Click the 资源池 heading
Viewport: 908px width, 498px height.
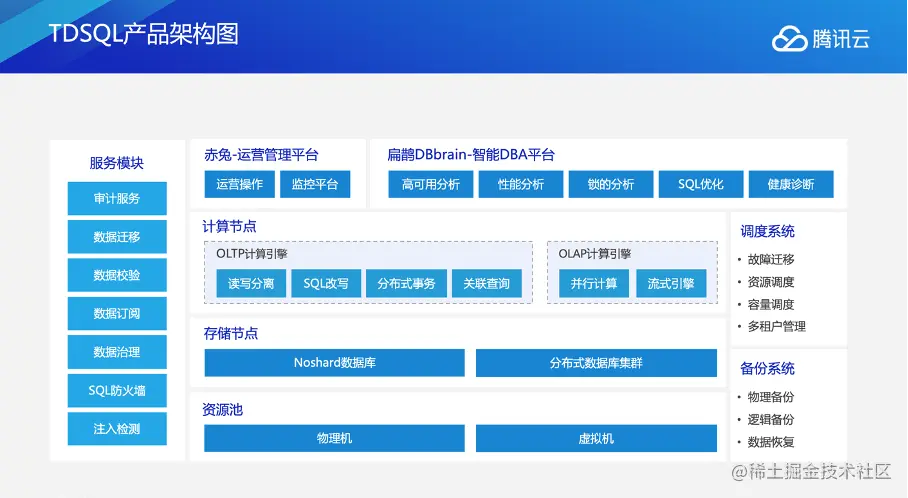point(222,410)
